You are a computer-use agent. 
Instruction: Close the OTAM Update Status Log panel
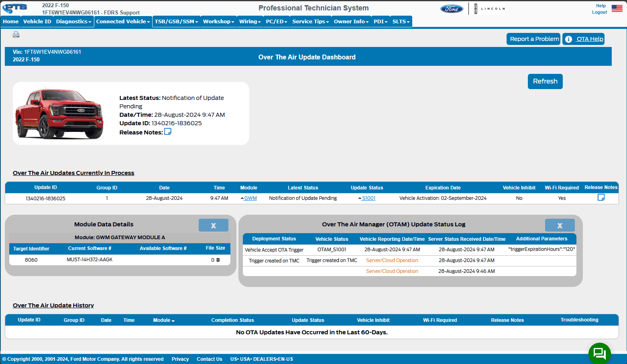pos(560,226)
